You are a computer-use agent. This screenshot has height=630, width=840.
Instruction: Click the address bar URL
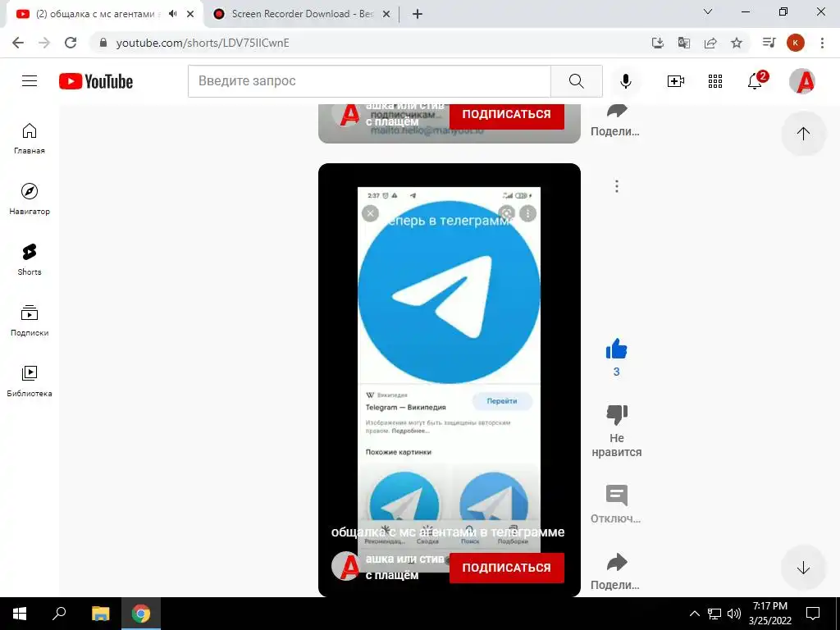coord(203,43)
